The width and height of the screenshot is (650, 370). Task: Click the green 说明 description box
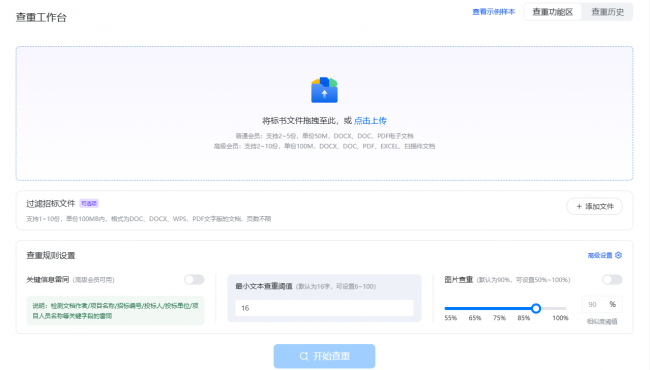[x=115, y=310]
